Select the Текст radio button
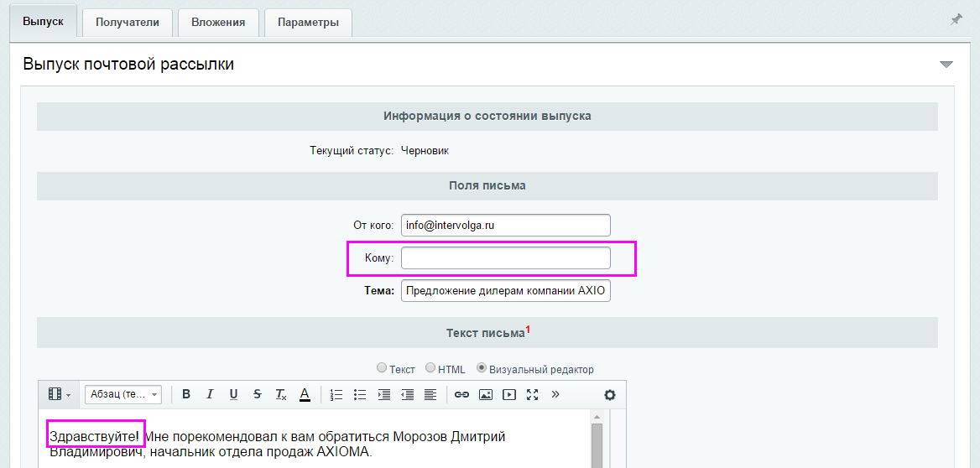The image size is (980, 468). tap(381, 368)
